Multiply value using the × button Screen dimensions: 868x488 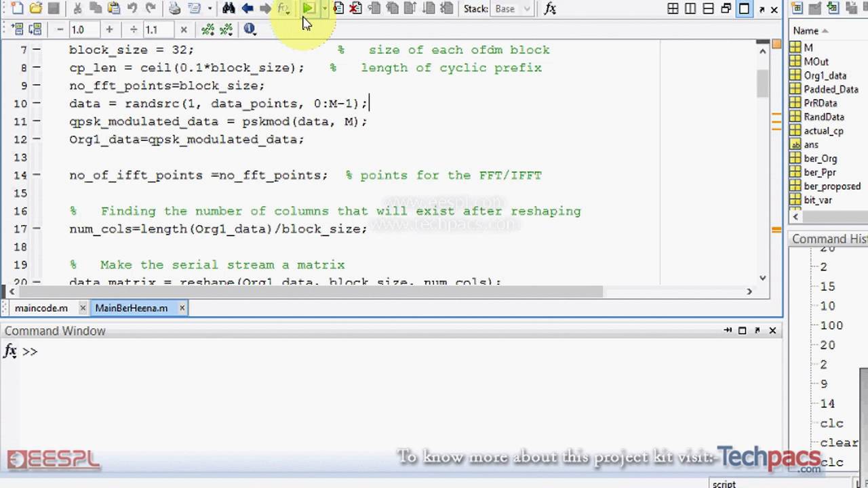[x=182, y=30]
